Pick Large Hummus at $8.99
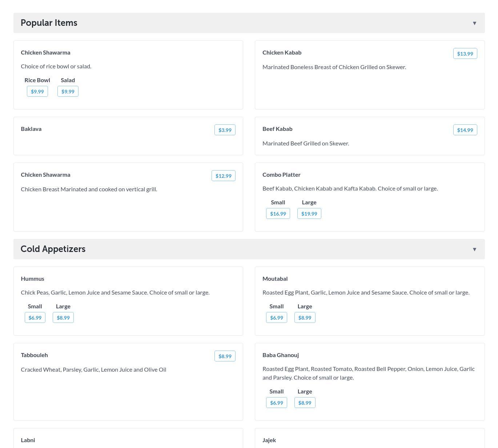Screen dimensions: 498x448 pos(63,318)
